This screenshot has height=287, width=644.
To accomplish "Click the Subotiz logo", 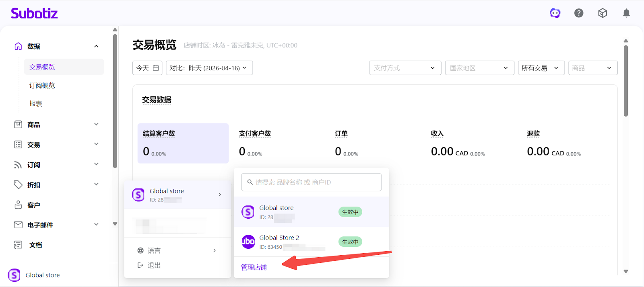I will click(34, 13).
